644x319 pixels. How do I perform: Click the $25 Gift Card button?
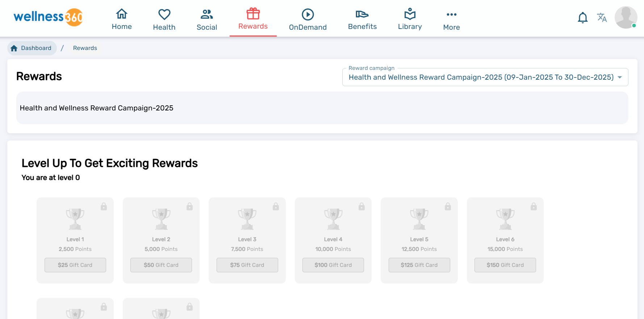(x=75, y=265)
